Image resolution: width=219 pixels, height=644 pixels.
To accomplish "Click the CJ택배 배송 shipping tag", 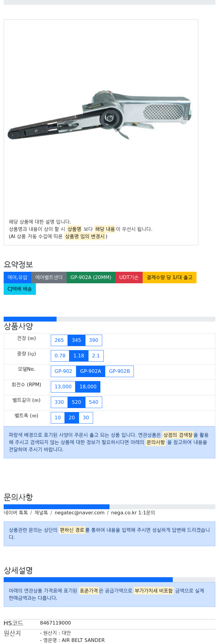I will tap(20, 289).
